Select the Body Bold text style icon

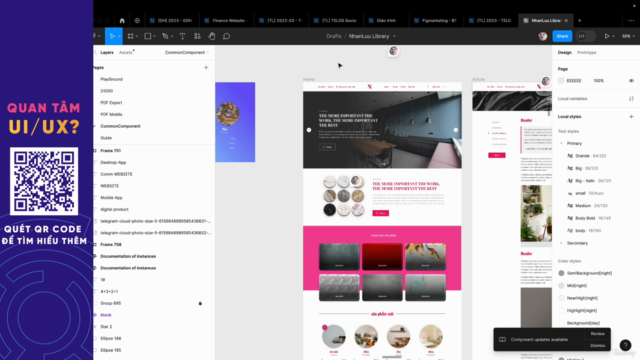pyautogui.click(x=570, y=218)
